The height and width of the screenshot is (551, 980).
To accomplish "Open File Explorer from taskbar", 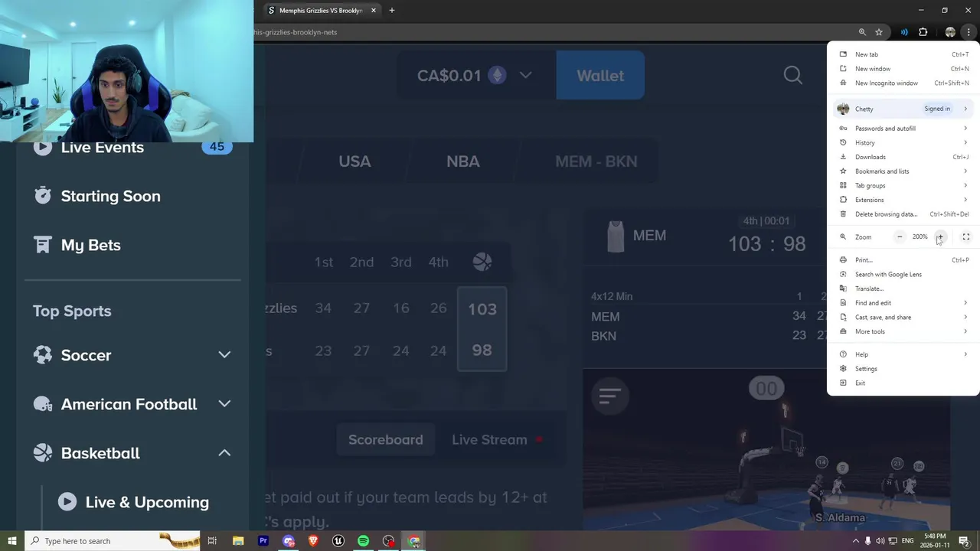I will tap(238, 541).
